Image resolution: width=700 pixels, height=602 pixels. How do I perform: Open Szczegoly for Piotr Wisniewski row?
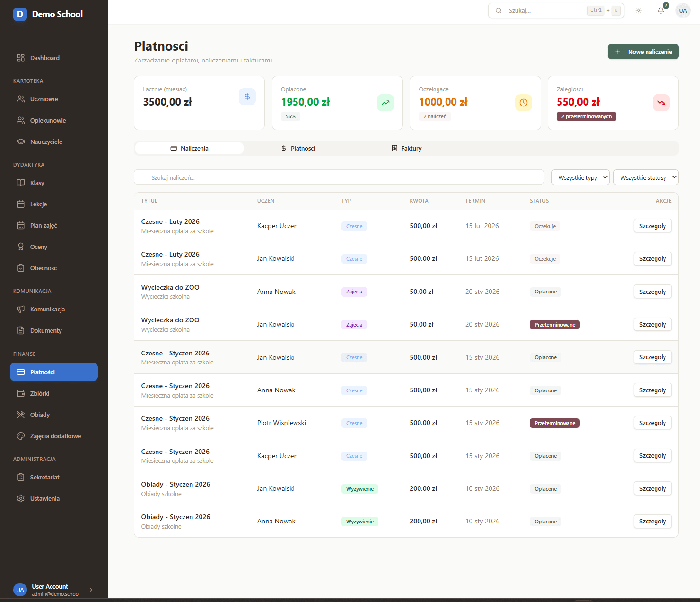pos(652,423)
